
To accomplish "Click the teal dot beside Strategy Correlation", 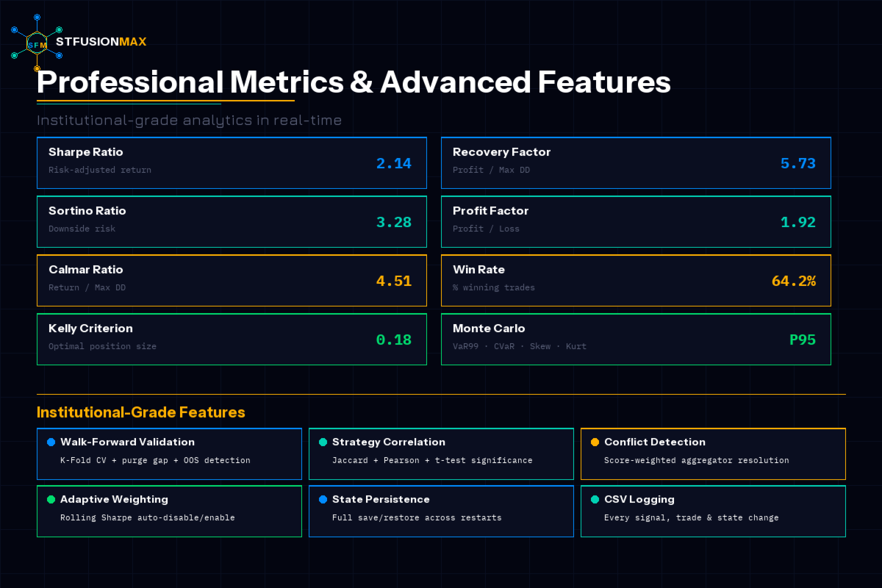I will tap(323, 442).
